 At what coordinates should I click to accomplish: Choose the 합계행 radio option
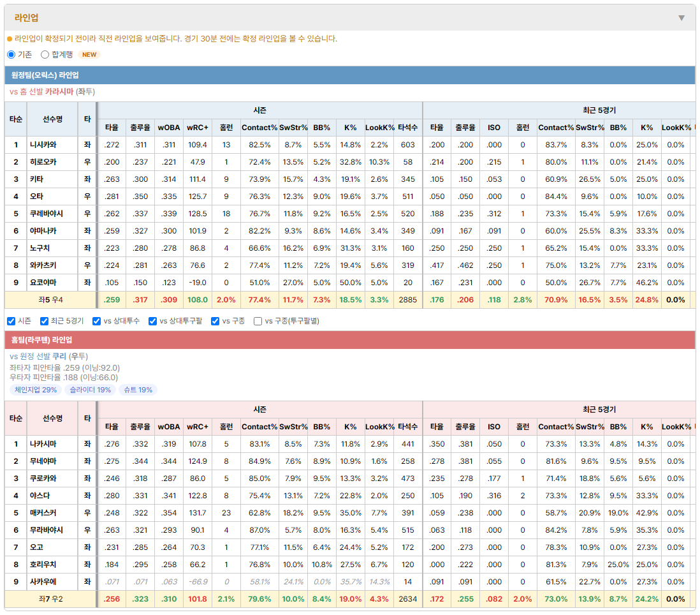(x=45, y=54)
